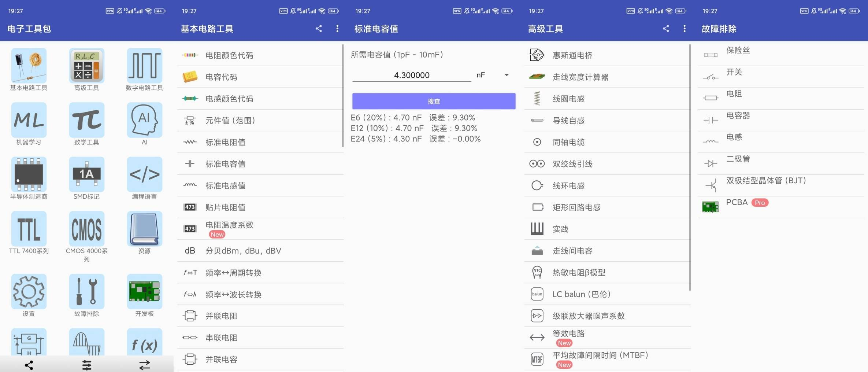The image size is (868, 372).
Task: Click share icon in 基本电路工具 header
Action: click(x=319, y=29)
